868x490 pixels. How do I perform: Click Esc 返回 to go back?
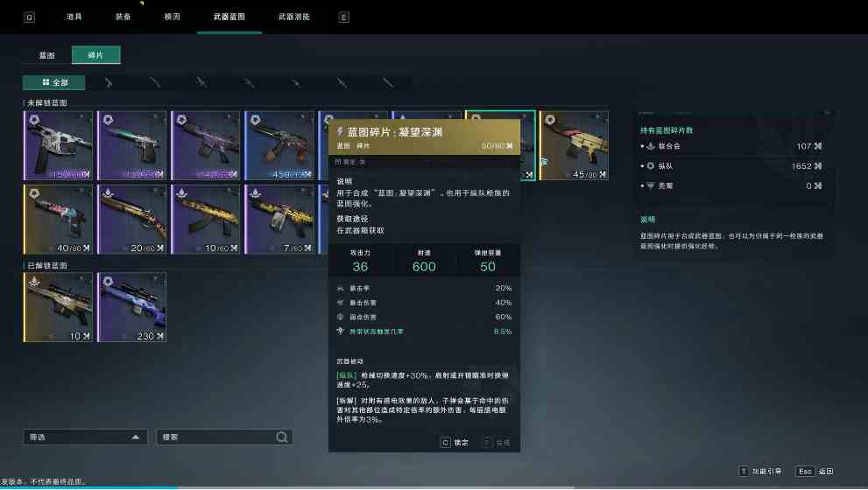(x=815, y=472)
